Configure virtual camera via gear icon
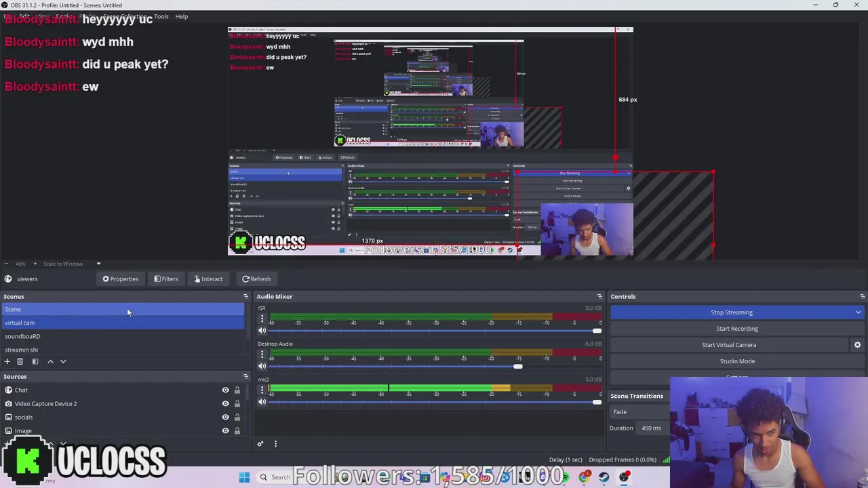The image size is (868, 488). coord(857,345)
